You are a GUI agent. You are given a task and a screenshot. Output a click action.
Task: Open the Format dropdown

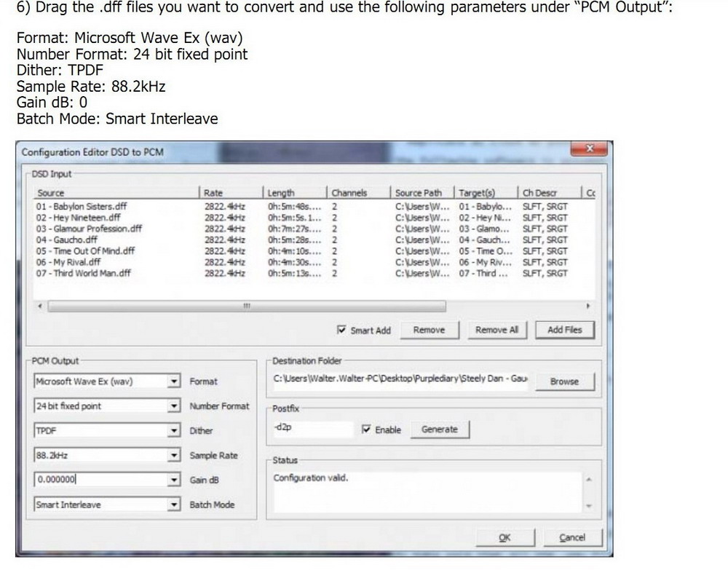pyautogui.click(x=174, y=381)
